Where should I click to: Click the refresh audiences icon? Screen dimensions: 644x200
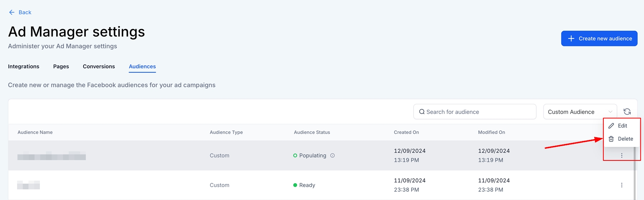coord(627,112)
